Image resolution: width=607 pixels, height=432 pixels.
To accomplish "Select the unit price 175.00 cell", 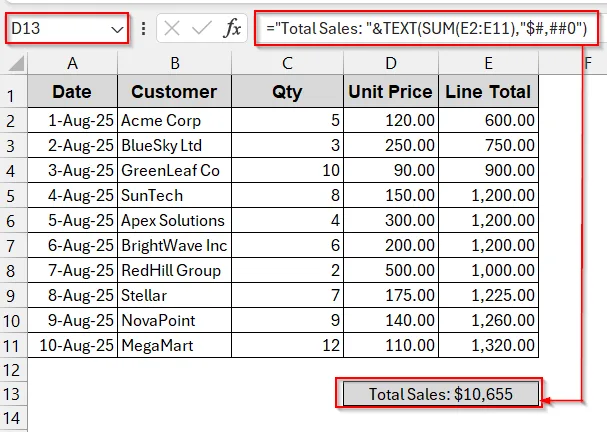I will click(391, 295).
